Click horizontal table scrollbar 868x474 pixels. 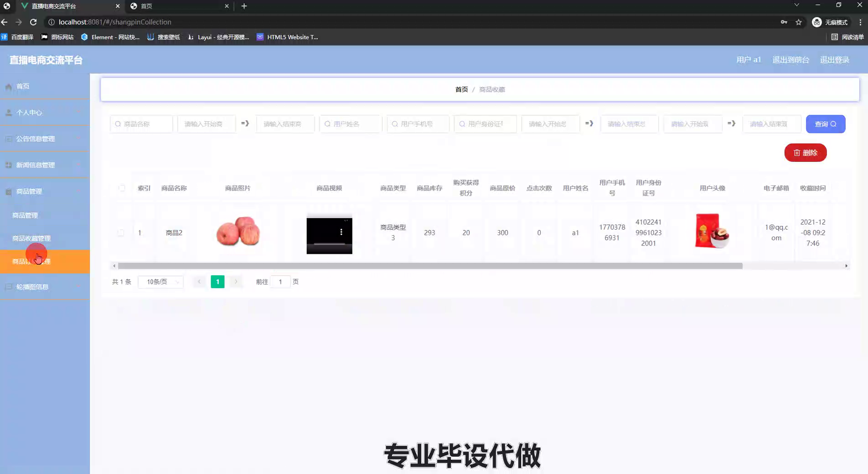point(430,266)
